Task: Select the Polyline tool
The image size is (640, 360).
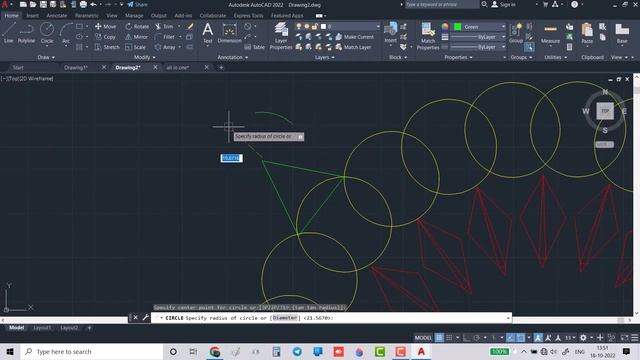Action: tap(26, 33)
